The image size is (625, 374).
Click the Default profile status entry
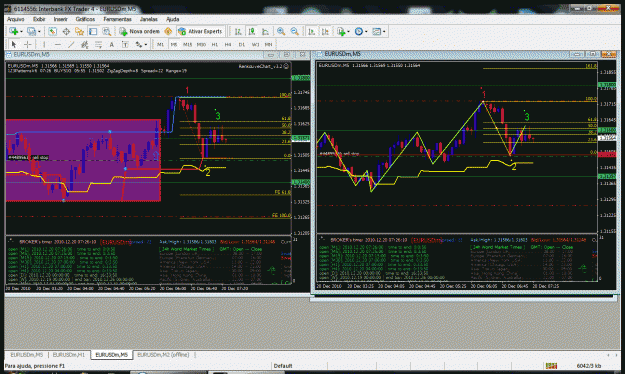tap(283, 366)
